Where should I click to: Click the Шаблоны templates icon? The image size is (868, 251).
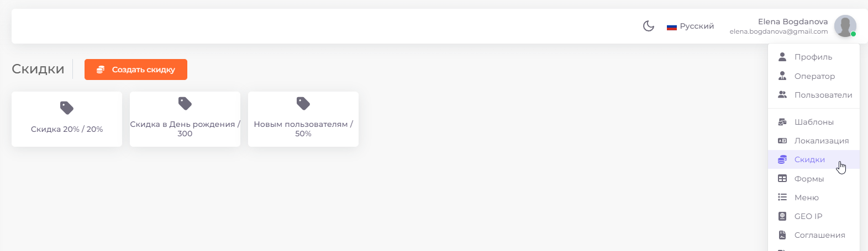(x=782, y=122)
